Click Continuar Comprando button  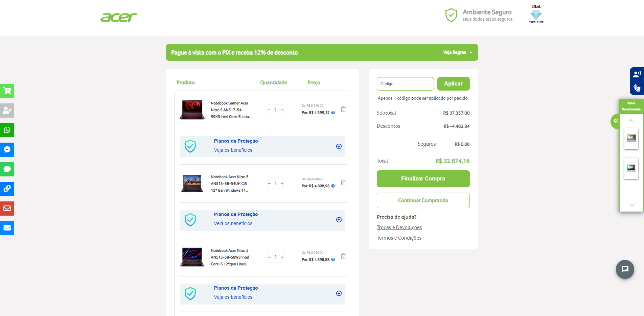(x=423, y=200)
